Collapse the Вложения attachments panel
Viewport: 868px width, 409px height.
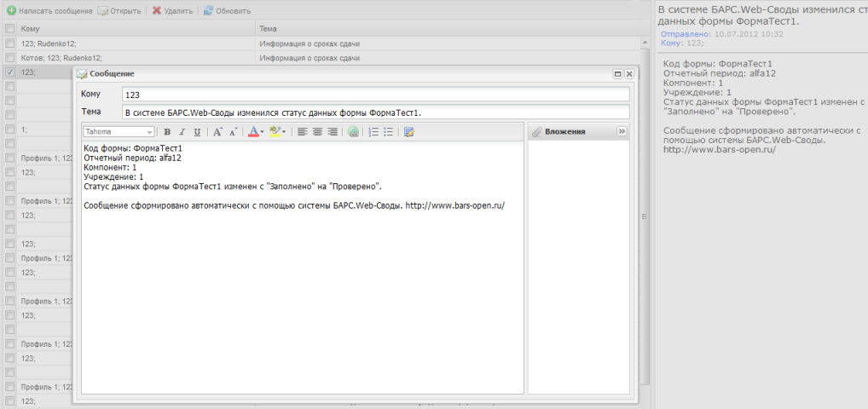point(622,132)
